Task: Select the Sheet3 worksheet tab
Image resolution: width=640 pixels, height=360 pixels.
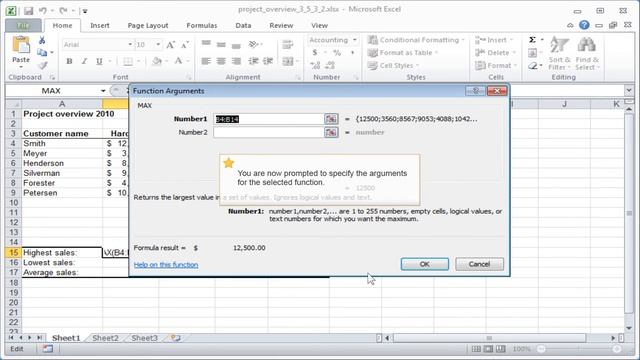Action: pos(144,338)
